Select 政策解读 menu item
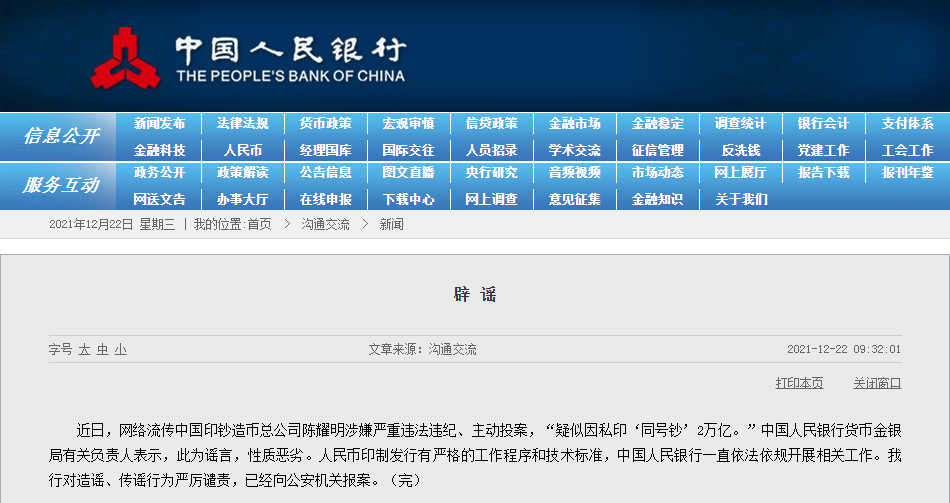The height and width of the screenshot is (503, 950). tap(242, 173)
